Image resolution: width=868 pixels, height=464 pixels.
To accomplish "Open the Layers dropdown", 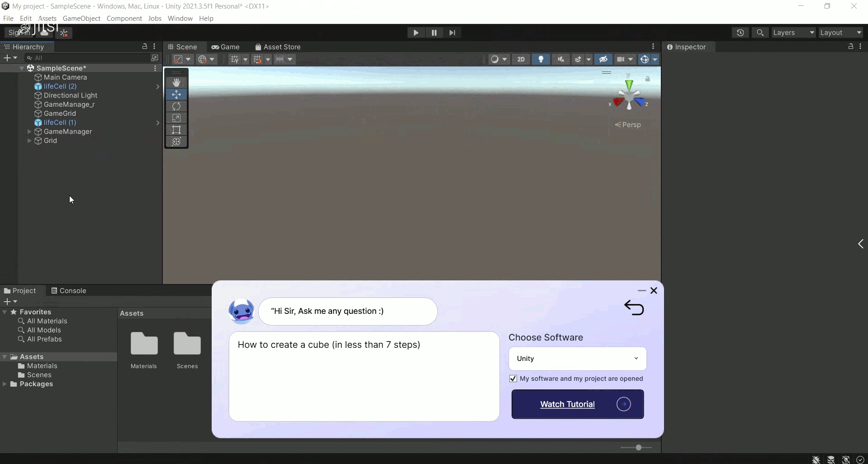I will tap(793, 33).
